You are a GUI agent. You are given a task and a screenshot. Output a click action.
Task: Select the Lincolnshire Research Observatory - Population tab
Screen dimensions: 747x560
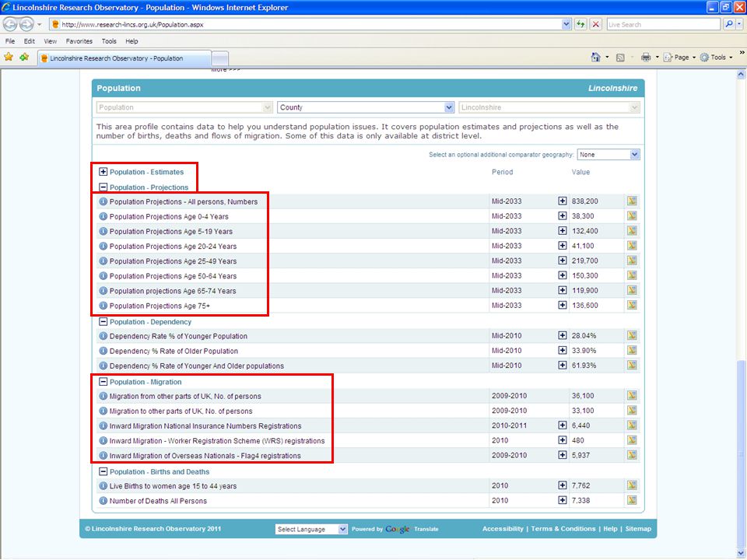[124, 58]
